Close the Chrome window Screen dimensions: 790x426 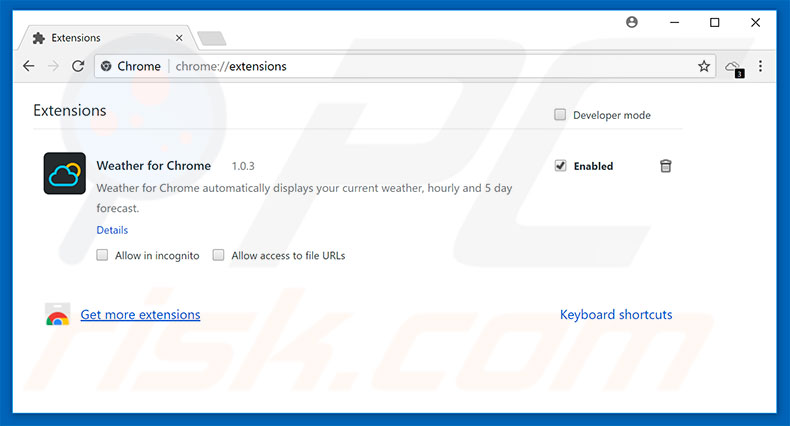click(x=755, y=22)
